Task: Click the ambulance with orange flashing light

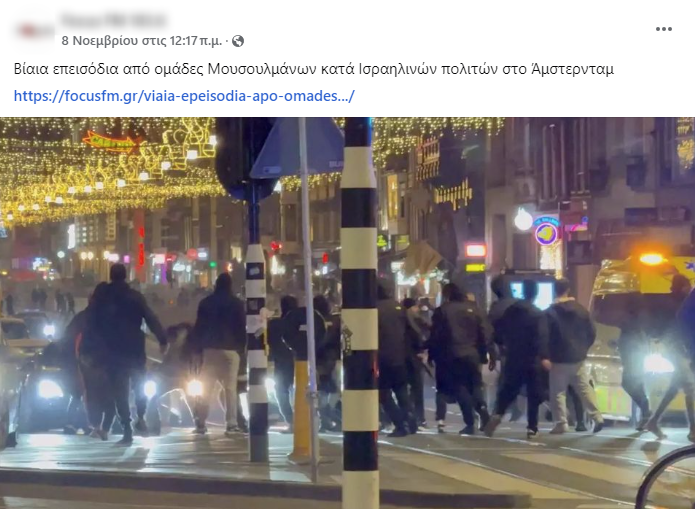Action: click(x=641, y=337)
